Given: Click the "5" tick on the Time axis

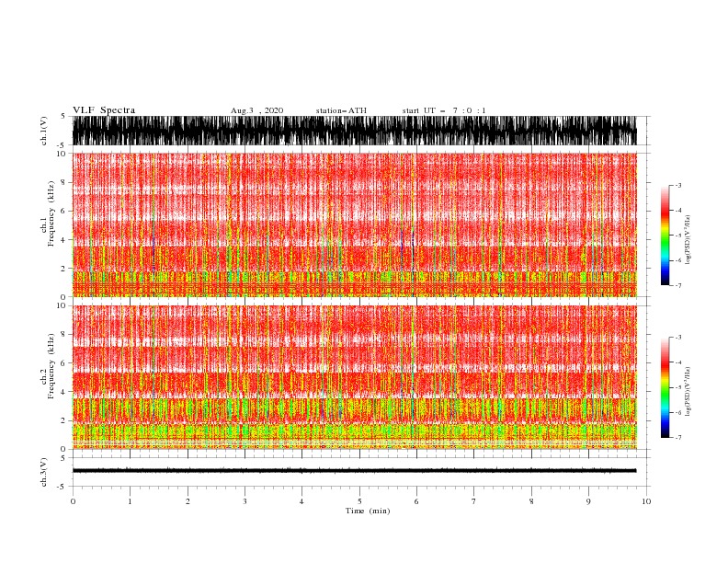Looking at the screenshot, I should coord(359,501).
